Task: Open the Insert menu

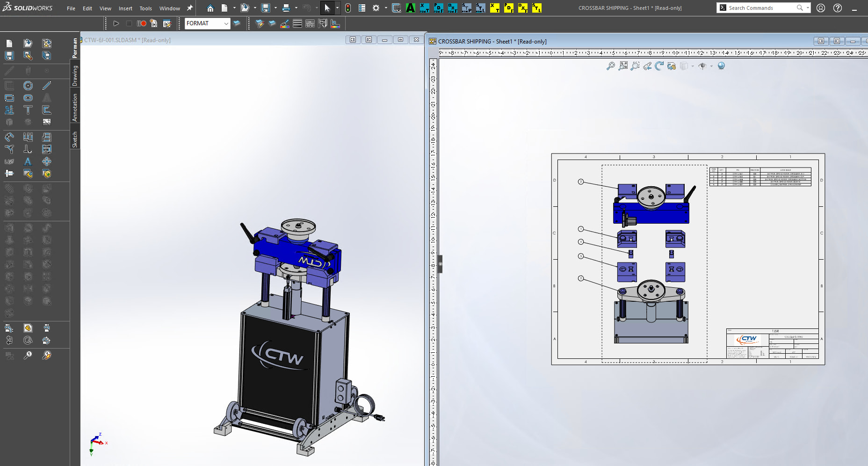Action: coord(125,8)
